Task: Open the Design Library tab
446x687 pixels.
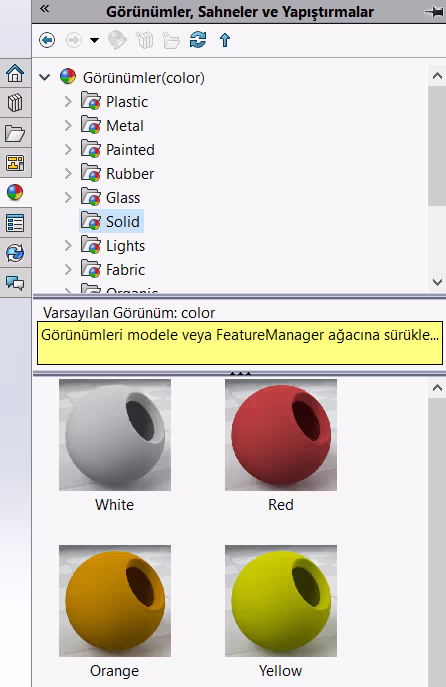Action: pos(15,103)
